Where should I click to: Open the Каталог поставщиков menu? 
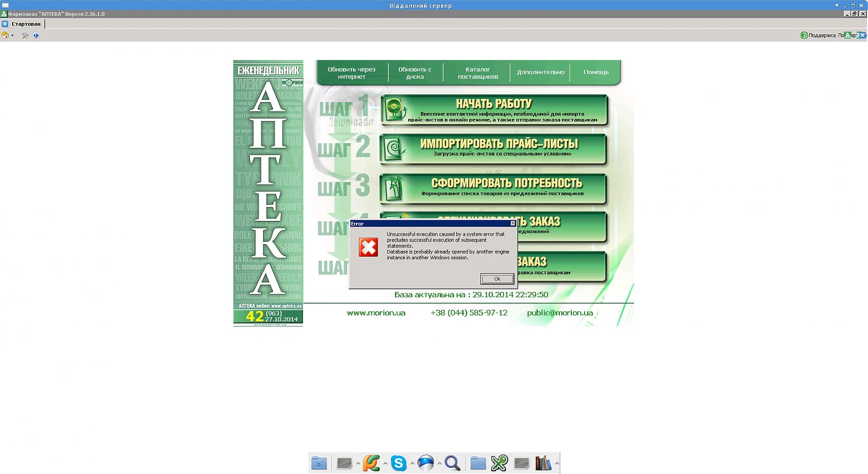click(x=478, y=73)
